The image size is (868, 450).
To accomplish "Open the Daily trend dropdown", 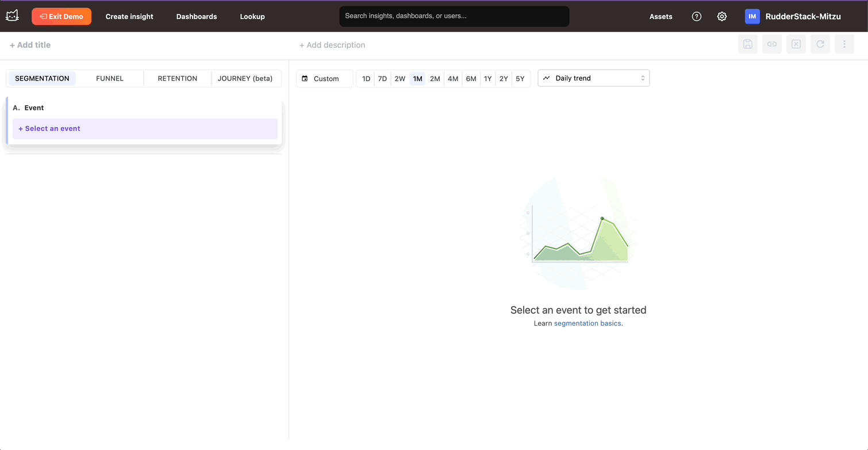I will [593, 78].
